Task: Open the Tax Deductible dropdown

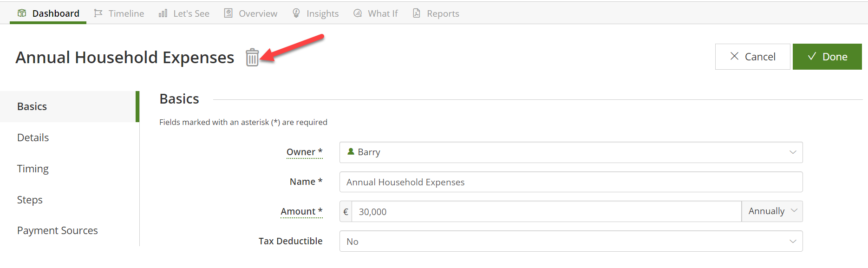Action: tap(571, 241)
